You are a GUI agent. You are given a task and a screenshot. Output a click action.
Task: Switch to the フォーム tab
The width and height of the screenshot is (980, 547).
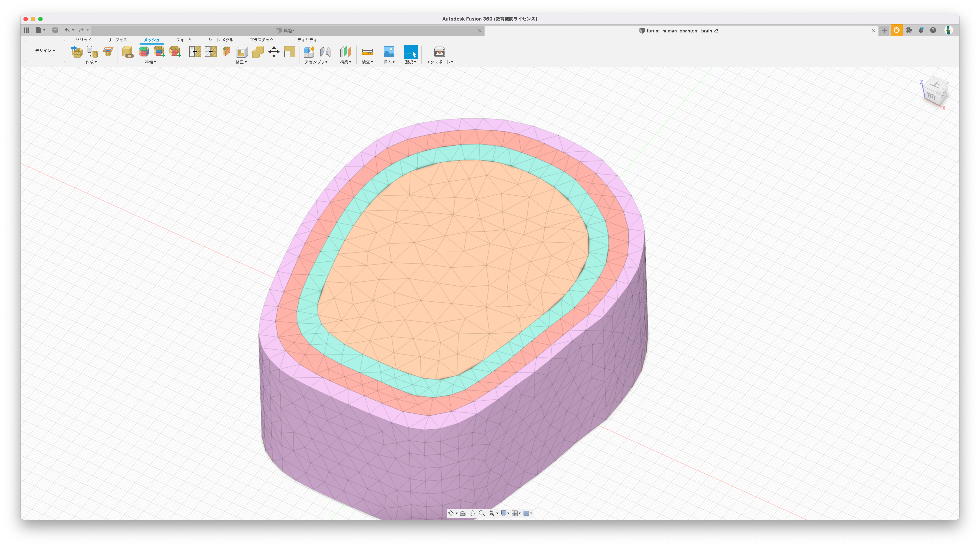184,40
